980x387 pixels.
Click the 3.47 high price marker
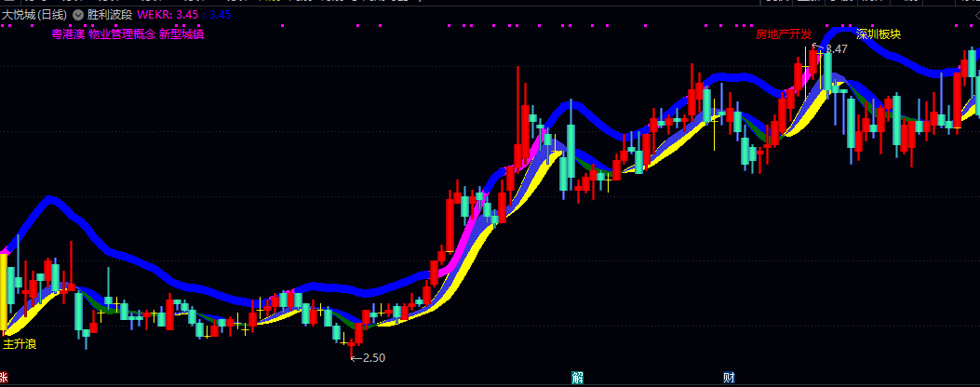click(x=831, y=48)
